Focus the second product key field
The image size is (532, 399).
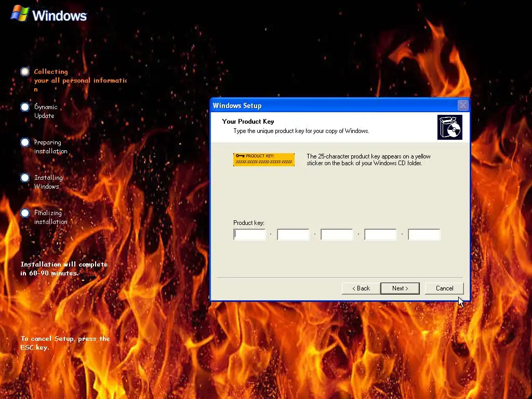coord(293,234)
